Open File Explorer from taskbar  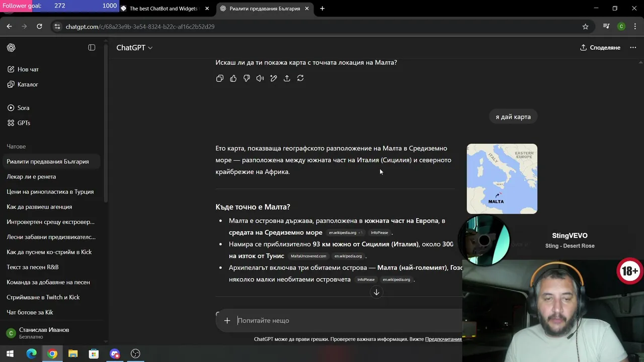(73, 353)
